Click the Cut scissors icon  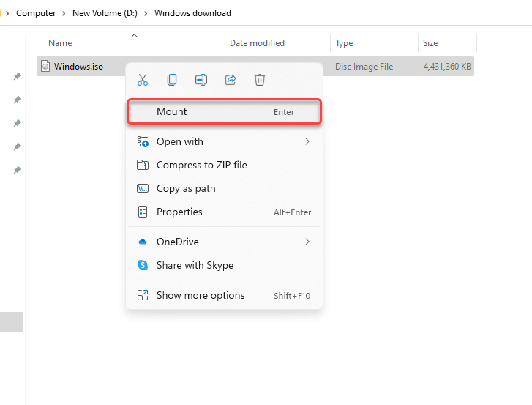(143, 80)
